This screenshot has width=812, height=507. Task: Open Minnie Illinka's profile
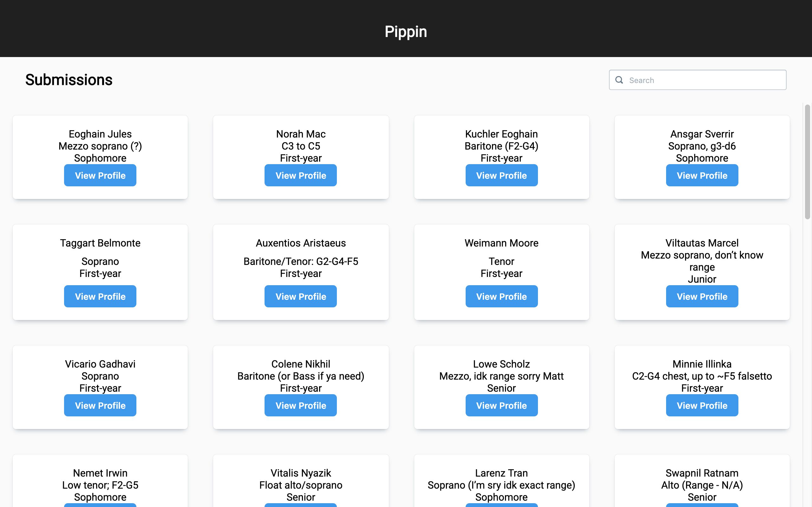pyautogui.click(x=702, y=405)
